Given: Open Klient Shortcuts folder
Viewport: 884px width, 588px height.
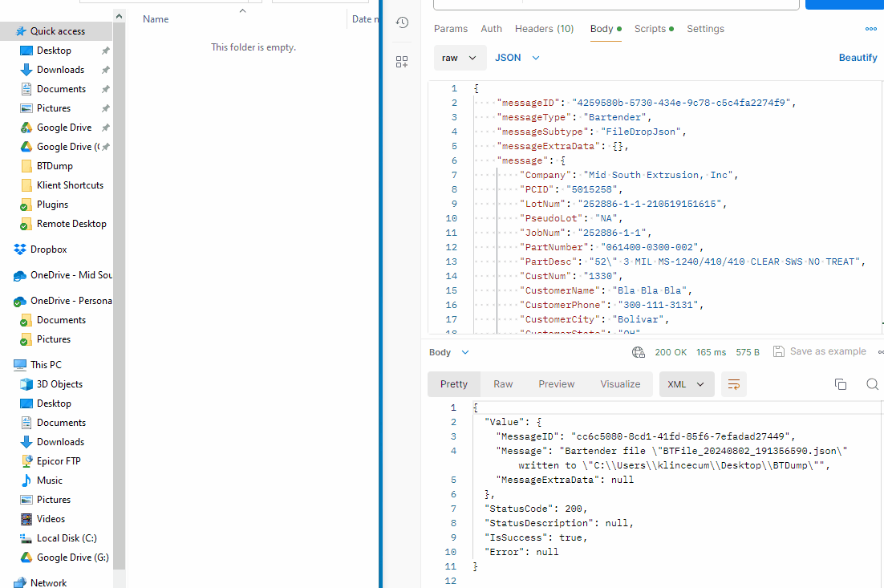Looking at the screenshot, I should coord(70,185).
